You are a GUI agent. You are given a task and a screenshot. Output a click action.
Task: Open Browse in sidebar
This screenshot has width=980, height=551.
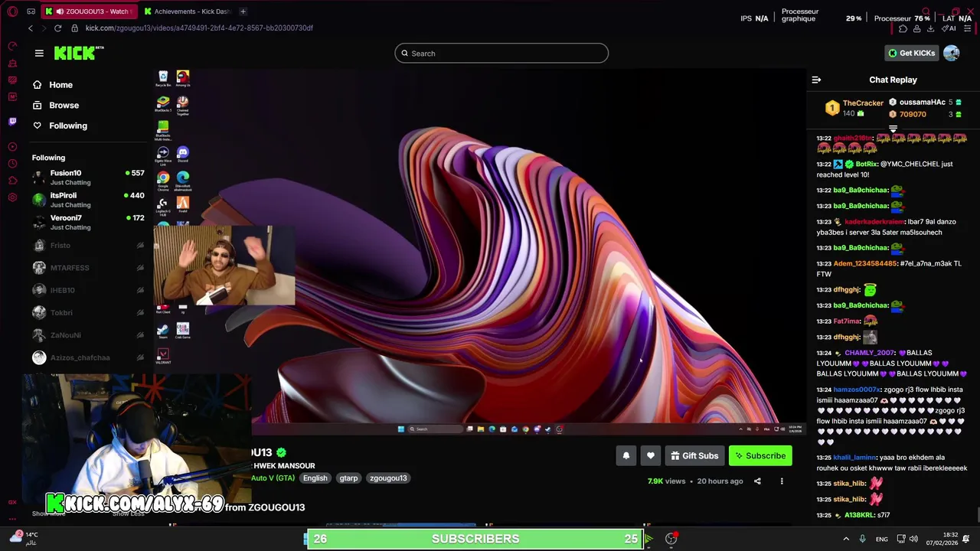coord(64,105)
